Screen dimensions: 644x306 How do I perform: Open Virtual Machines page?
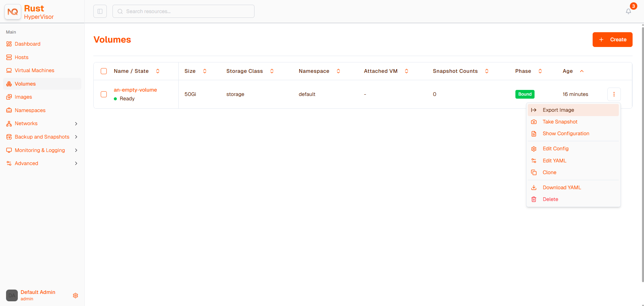point(42,70)
